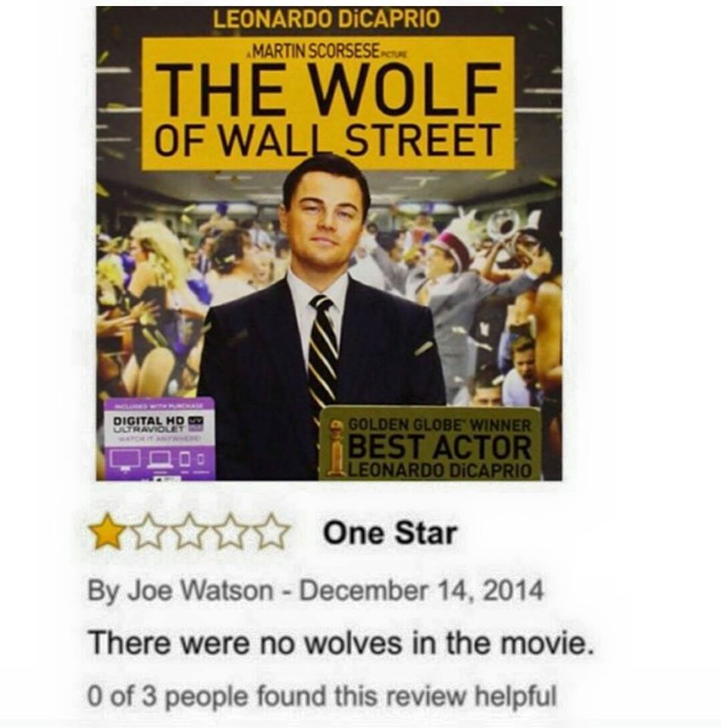Screen dimensions: 721x728
Task: Click the 'There were no wolves' review text
Action: click(x=341, y=643)
